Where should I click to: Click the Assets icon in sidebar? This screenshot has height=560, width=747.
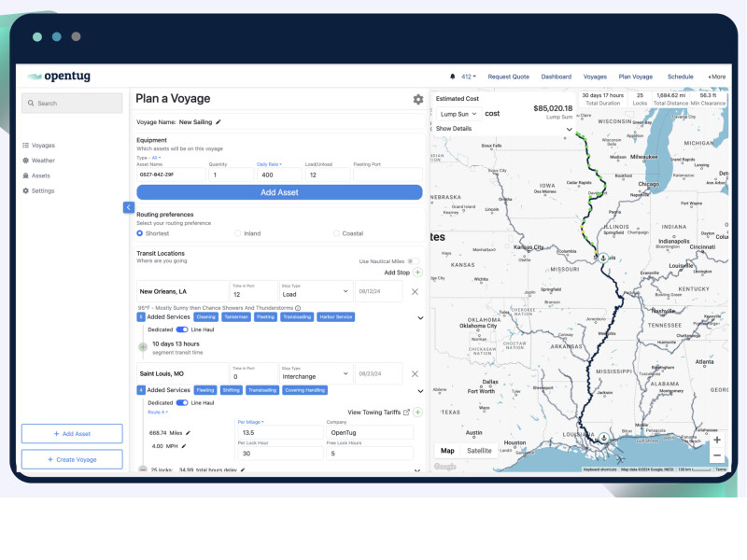(26, 175)
